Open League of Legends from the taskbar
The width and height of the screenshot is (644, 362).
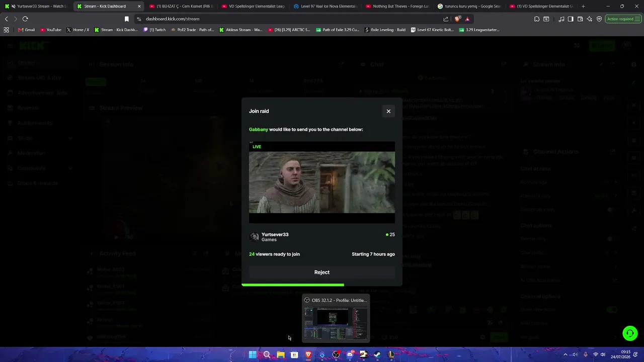coord(391,354)
